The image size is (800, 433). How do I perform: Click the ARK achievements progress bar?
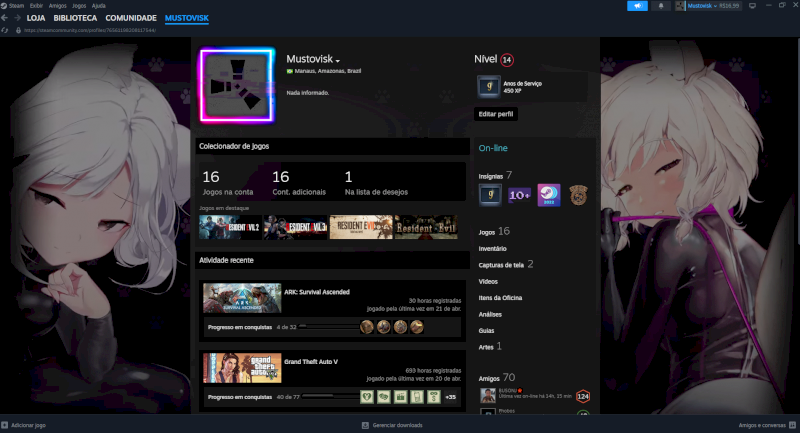click(328, 326)
